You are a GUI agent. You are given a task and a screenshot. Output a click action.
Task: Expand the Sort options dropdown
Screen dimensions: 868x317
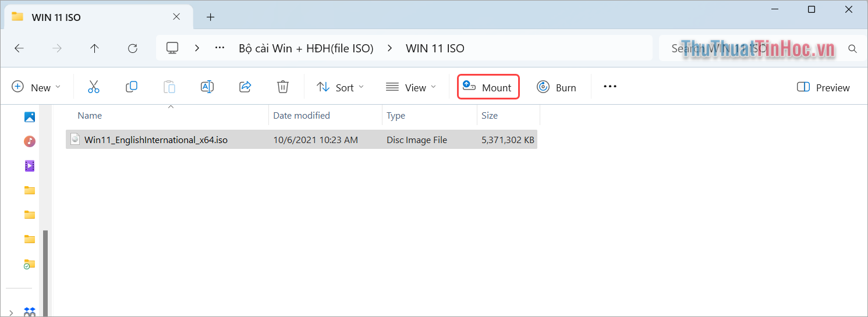pyautogui.click(x=340, y=87)
